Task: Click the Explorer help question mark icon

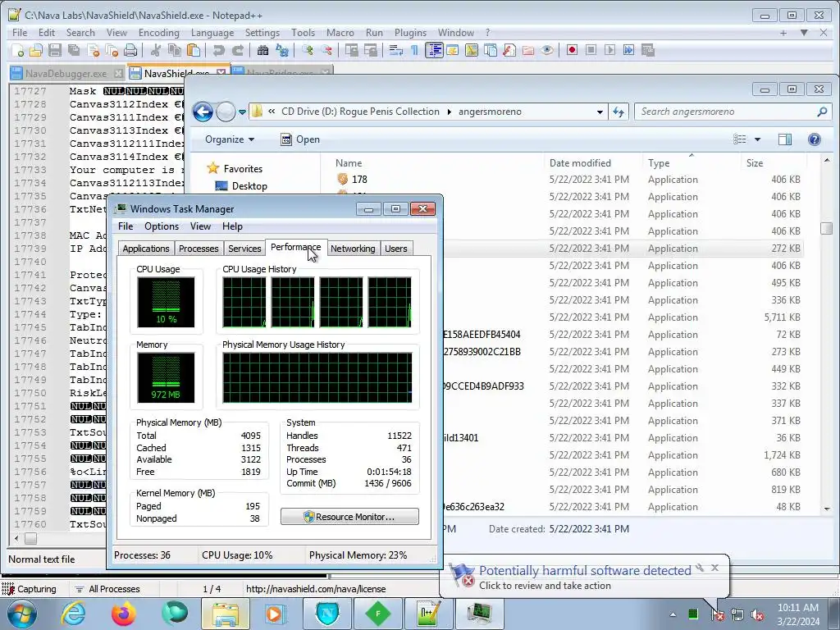Action: (x=815, y=139)
